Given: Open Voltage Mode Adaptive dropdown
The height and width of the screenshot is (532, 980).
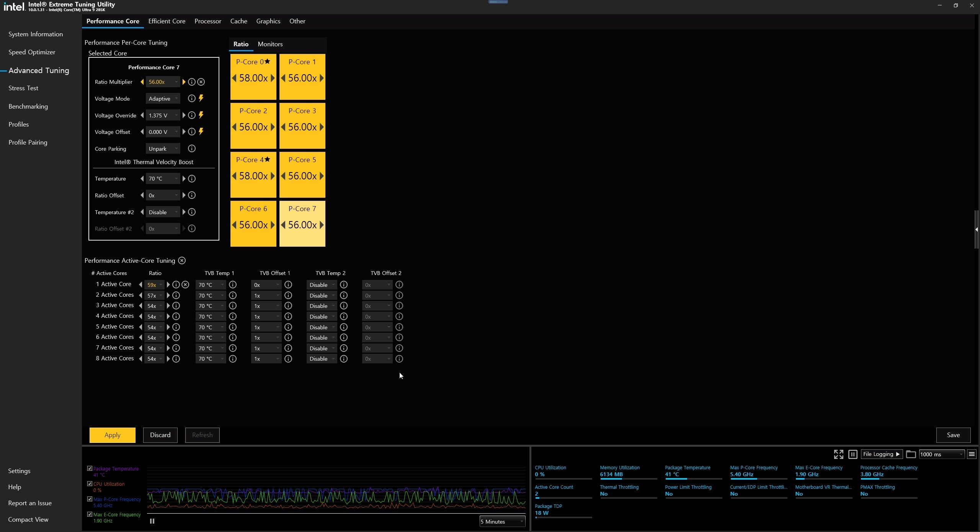Looking at the screenshot, I should [163, 98].
